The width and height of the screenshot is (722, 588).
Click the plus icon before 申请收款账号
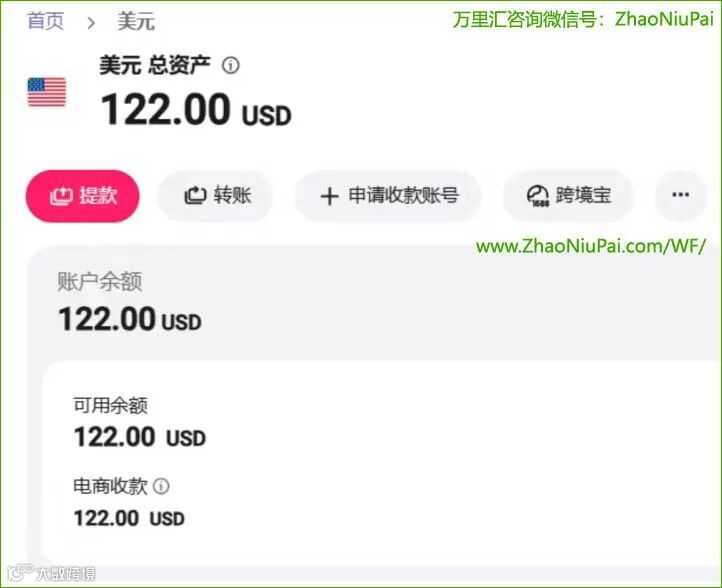pyautogui.click(x=329, y=197)
